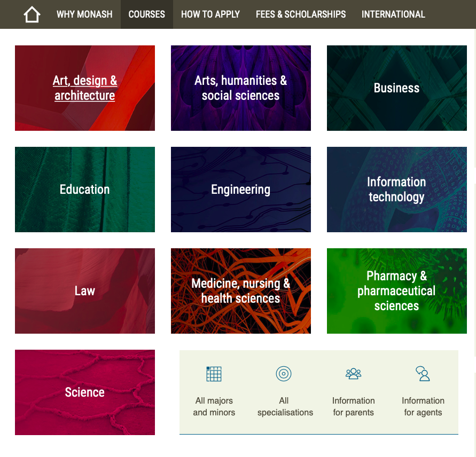Screen dimensions: 476x457
Task: Open the International menu
Action: coord(393,14)
